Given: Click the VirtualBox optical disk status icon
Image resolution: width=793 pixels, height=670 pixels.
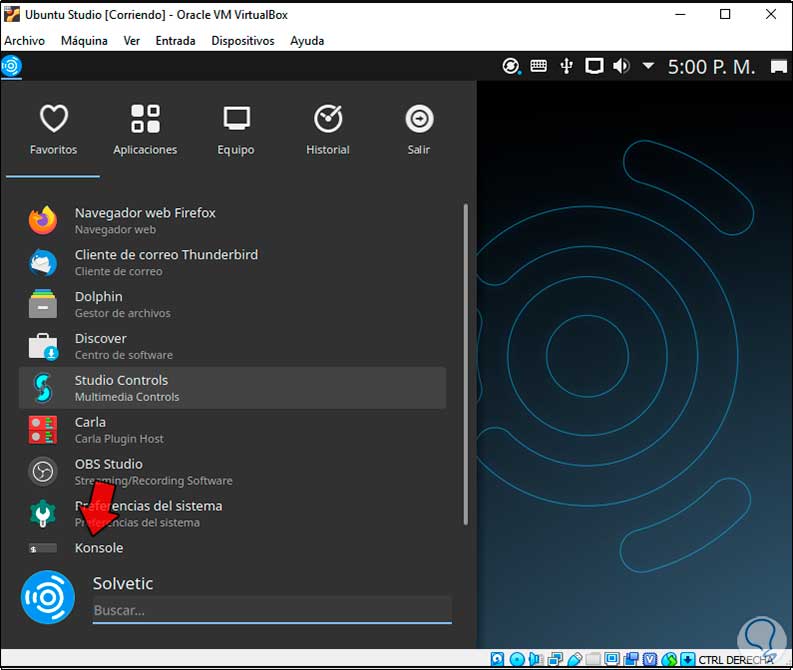Looking at the screenshot, I should pyautogui.click(x=517, y=659).
